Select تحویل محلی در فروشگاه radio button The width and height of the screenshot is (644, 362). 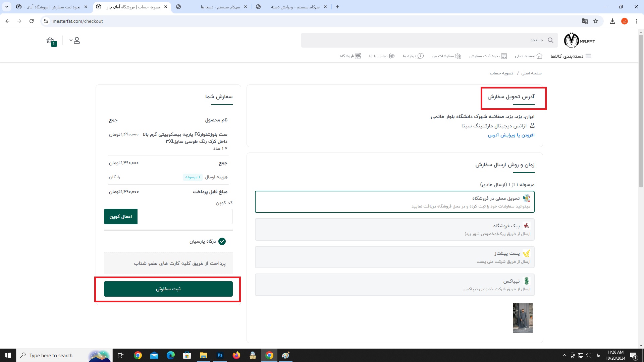coord(394,201)
